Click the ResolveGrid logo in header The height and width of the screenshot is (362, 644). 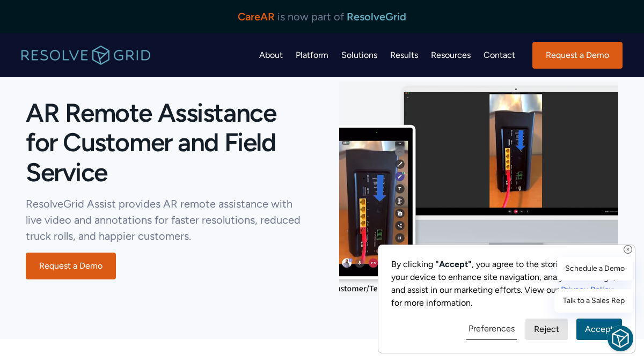pos(86,55)
